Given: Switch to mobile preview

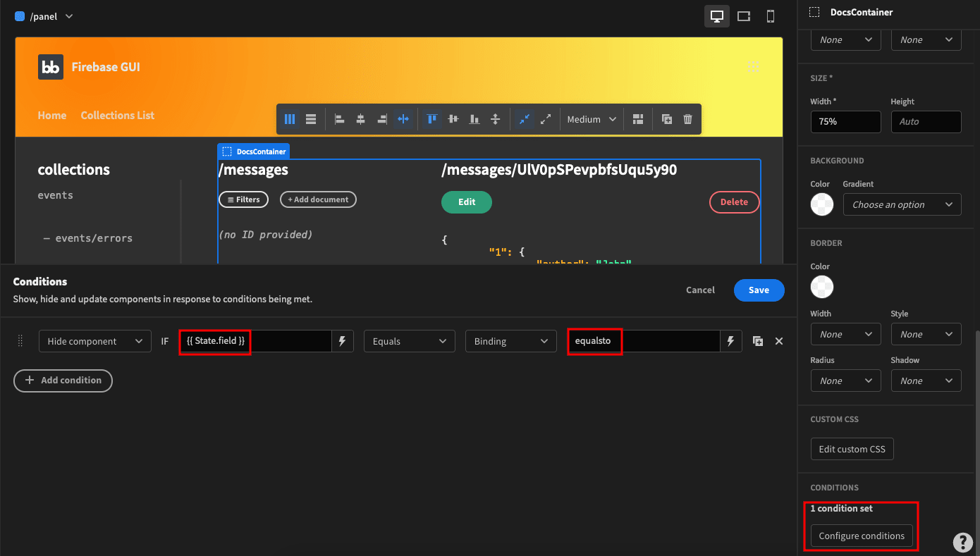Looking at the screenshot, I should 771,16.
